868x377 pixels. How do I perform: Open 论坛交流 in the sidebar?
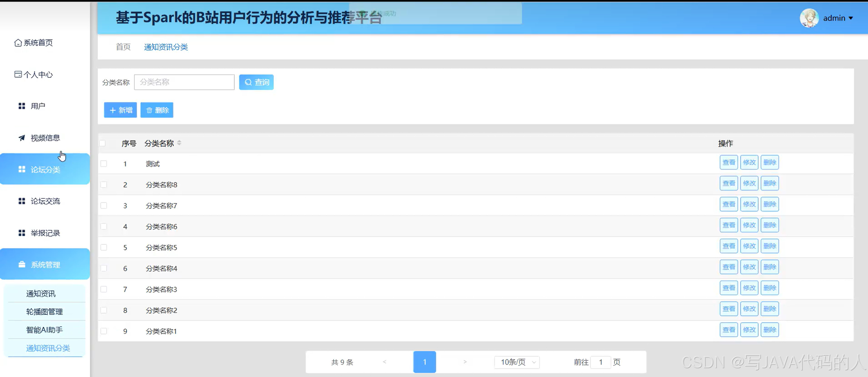coord(45,201)
